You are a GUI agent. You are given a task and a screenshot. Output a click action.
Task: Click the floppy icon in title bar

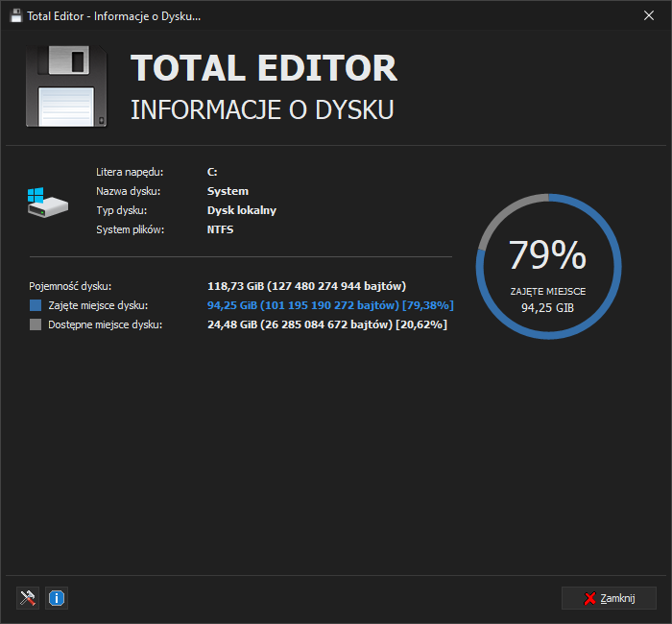[16, 16]
